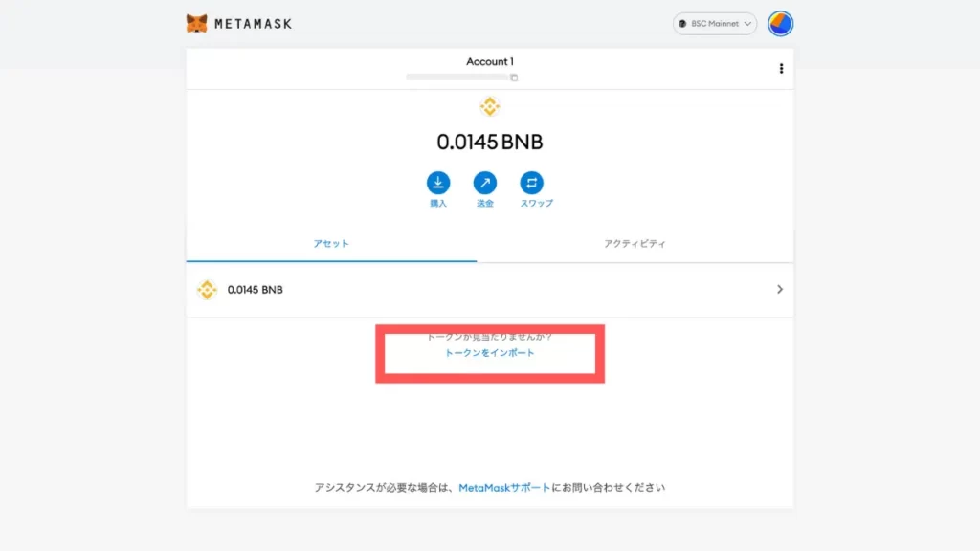Open the three-dot account options menu
This screenshot has height=551, width=980.
point(781,69)
